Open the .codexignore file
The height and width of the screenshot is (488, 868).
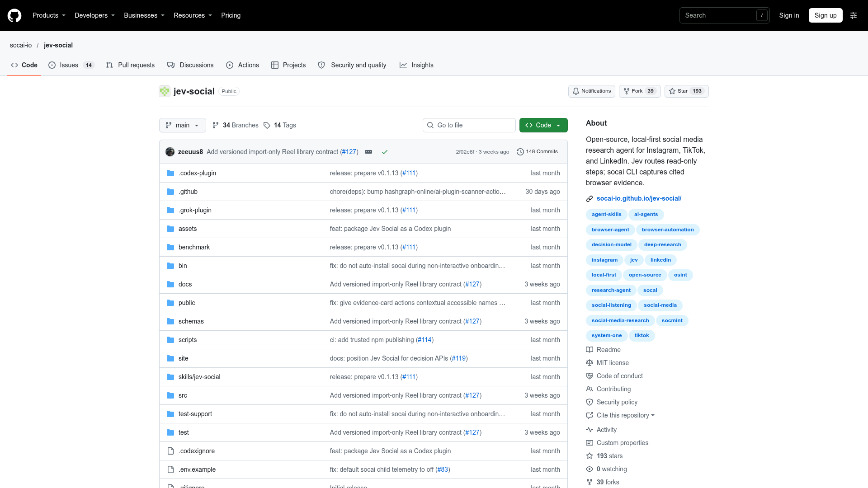point(197,451)
